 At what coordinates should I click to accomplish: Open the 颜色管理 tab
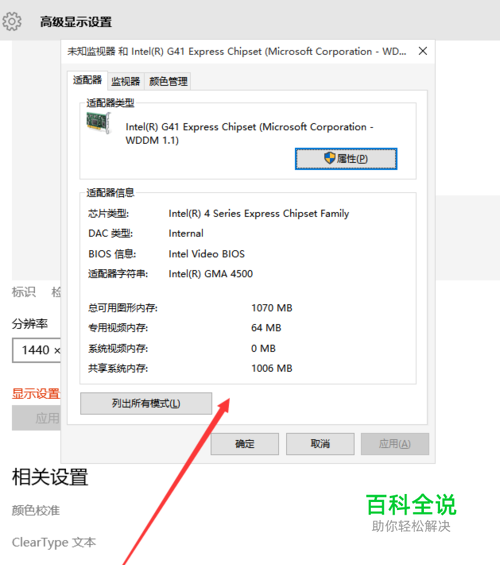(168, 81)
